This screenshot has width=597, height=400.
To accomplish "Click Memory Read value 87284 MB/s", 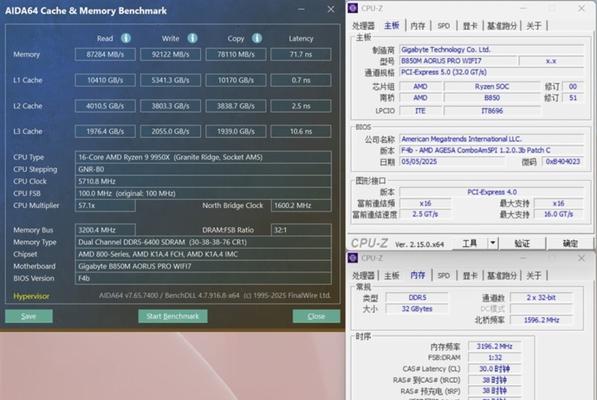I will click(105, 54).
